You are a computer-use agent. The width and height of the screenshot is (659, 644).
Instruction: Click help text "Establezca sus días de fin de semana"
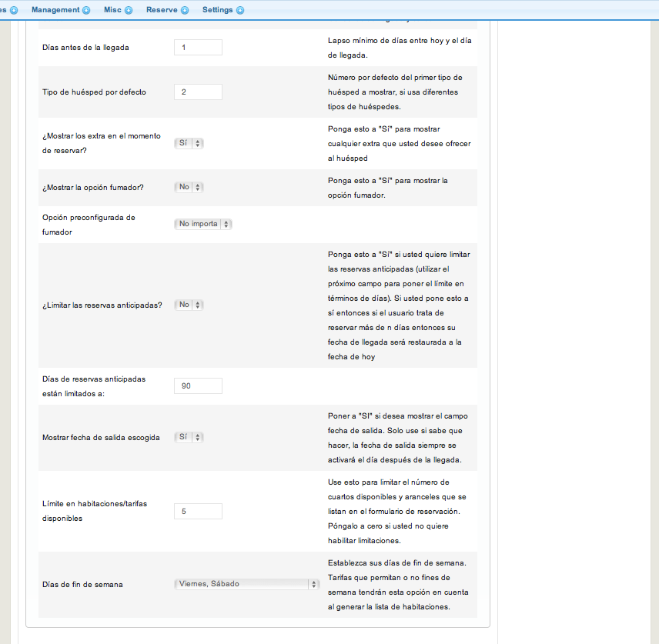[399, 585]
